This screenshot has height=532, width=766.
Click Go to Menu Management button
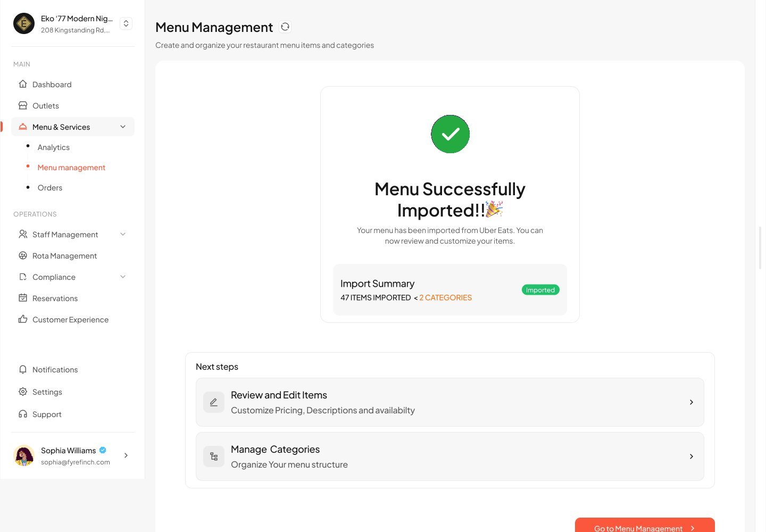click(x=645, y=525)
